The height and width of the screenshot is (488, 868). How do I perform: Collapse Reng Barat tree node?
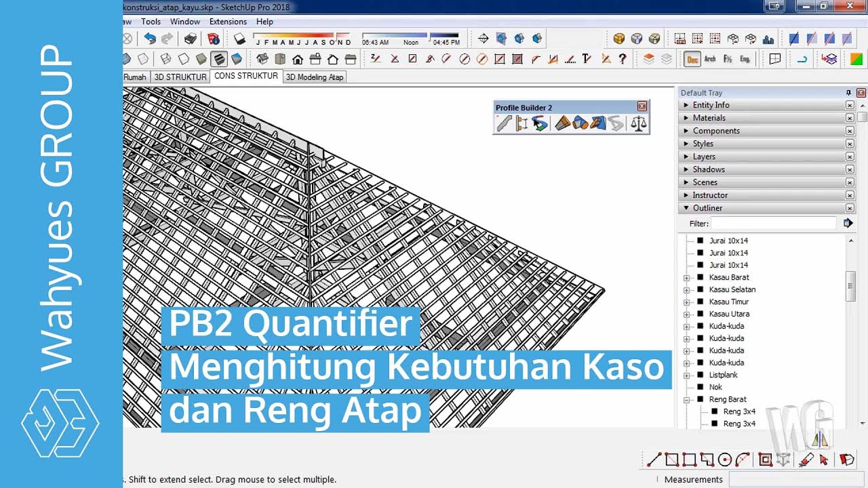(686, 400)
